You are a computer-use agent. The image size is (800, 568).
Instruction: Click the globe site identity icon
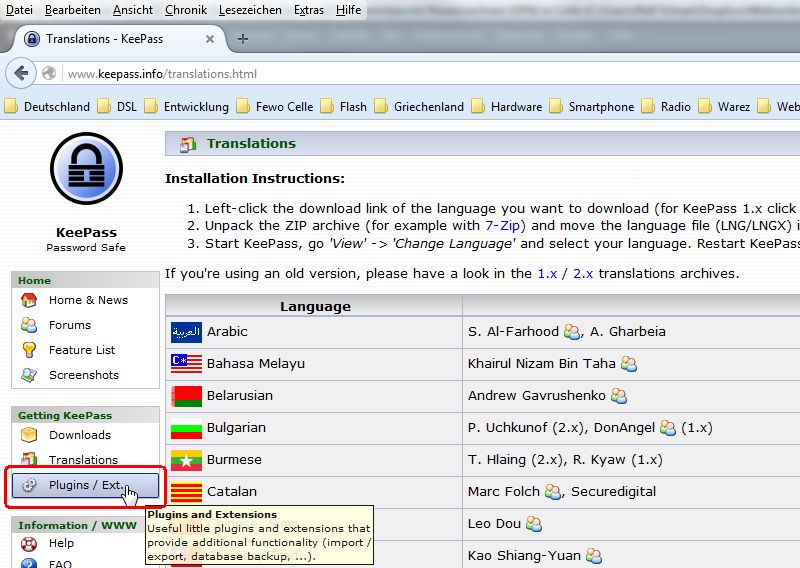click(x=49, y=73)
